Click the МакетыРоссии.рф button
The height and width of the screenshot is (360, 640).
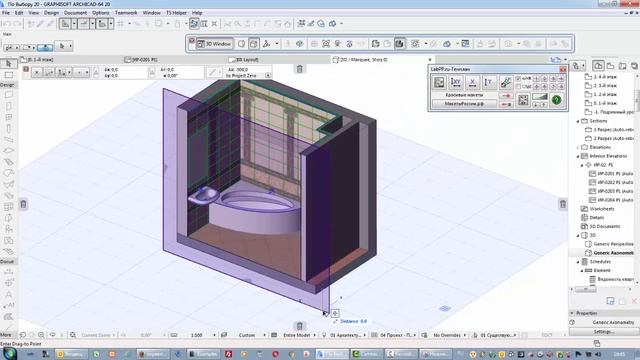pos(464,104)
